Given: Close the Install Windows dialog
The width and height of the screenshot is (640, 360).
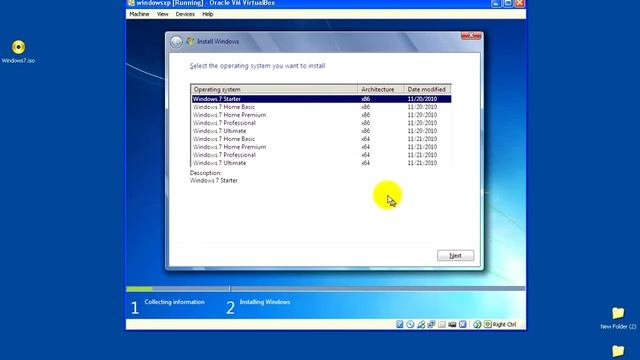Looking at the screenshot, I should [471, 36].
